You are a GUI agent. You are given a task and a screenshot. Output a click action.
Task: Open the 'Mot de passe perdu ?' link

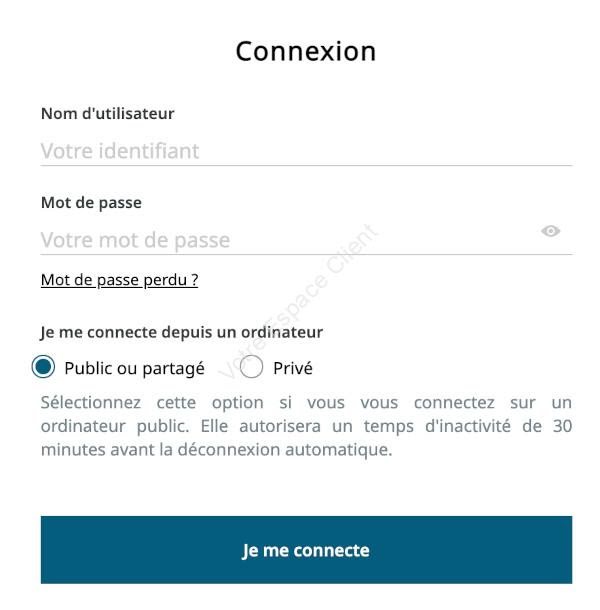(119, 280)
